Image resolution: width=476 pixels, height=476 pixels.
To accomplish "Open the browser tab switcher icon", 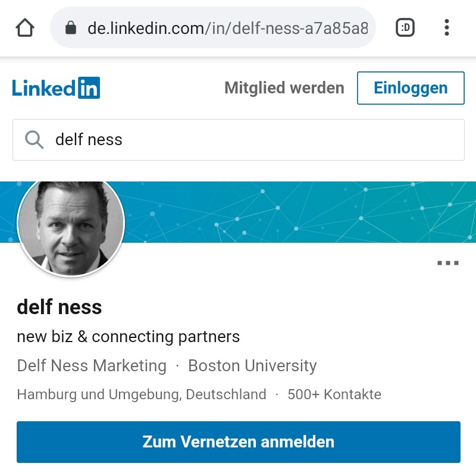I will [x=405, y=27].
